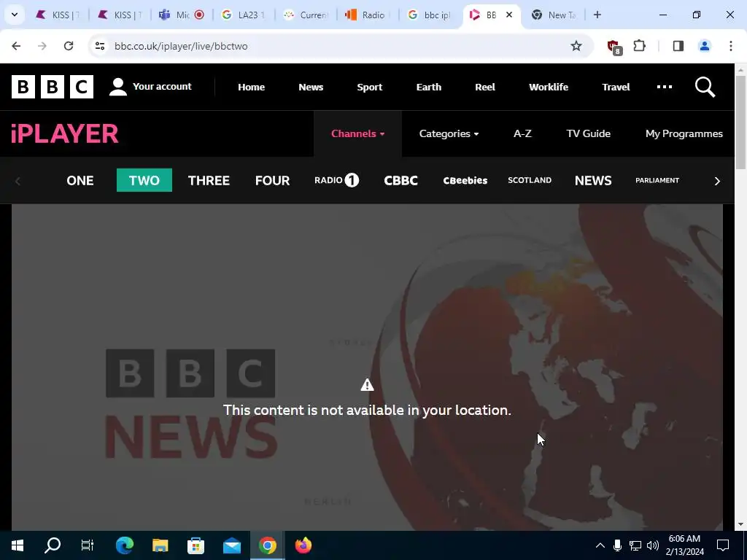747x560 pixels.
Task: View site information icon in address bar
Action: point(99,46)
